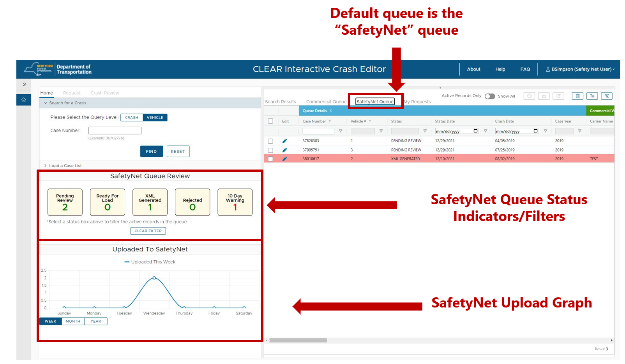
Task: Click the FIND button
Action: point(151,151)
